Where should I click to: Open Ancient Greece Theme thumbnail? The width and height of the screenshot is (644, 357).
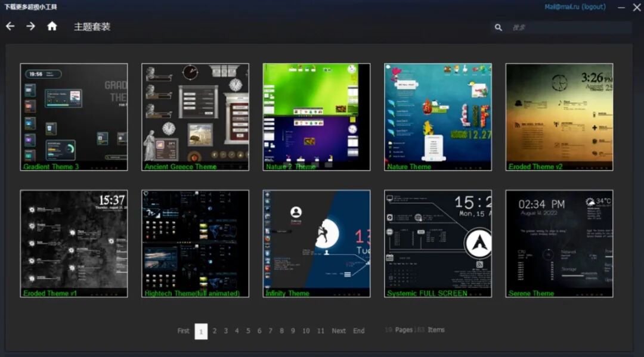click(195, 117)
